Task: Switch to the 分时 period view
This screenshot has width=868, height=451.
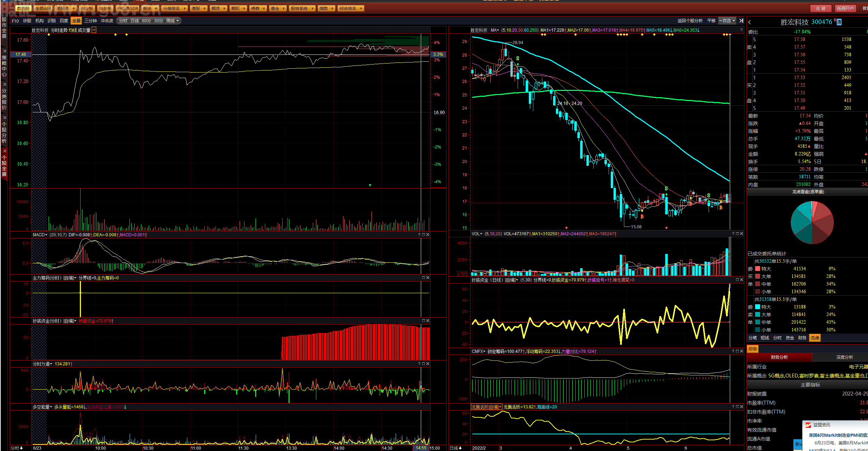Action: (x=123, y=21)
